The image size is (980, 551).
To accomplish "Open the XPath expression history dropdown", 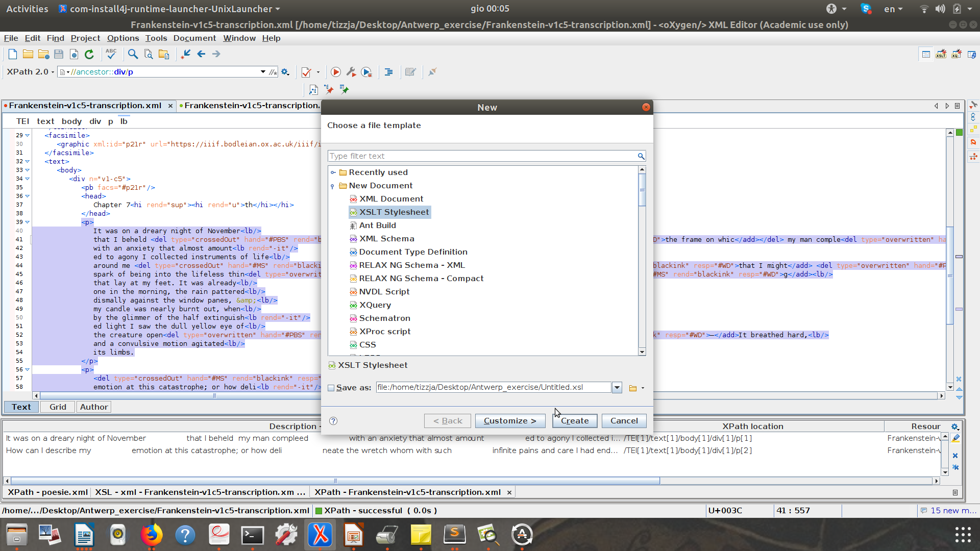I will pyautogui.click(x=263, y=72).
